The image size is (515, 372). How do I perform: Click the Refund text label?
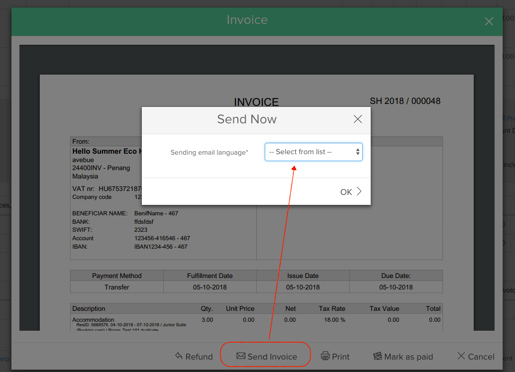pyautogui.click(x=199, y=357)
